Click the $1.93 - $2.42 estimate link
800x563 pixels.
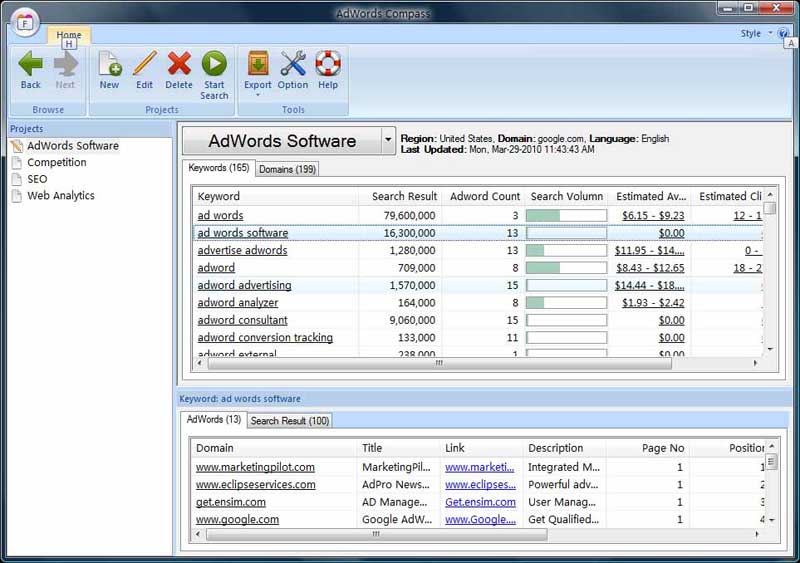653,303
